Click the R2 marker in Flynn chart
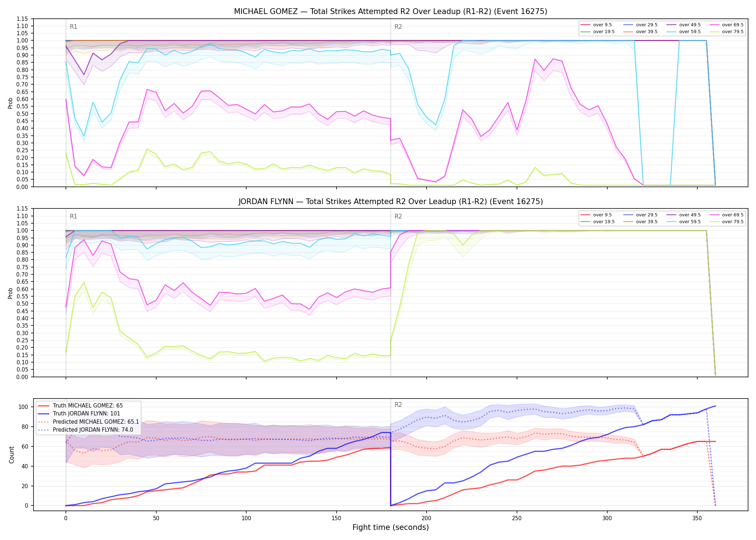The height and width of the screenshot is (540, 756). click(x=398, y=216)
